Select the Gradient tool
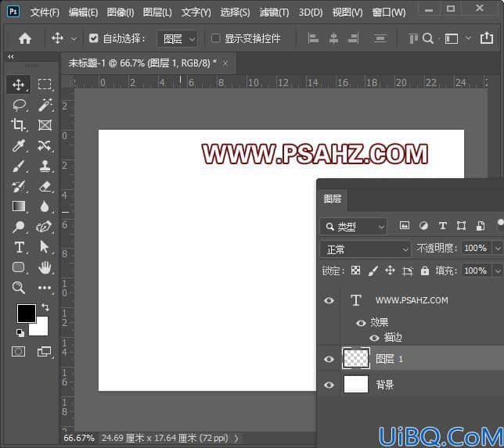Viewport: 504px width, 448px height. tap(19, 206)
